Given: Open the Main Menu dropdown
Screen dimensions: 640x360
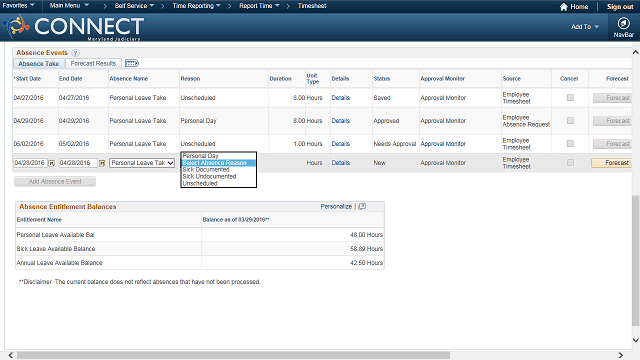Looking at the screenshot, I should (69, 6).
